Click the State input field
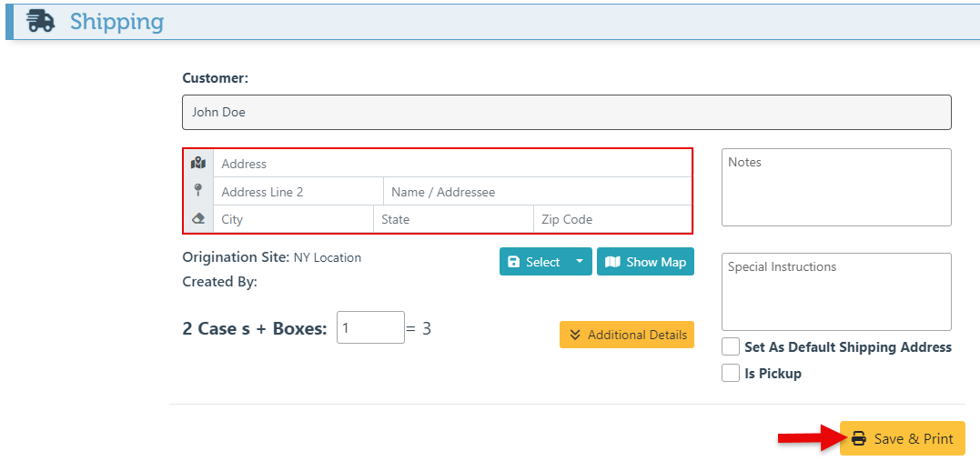980x471 pixels. (452, 219)
